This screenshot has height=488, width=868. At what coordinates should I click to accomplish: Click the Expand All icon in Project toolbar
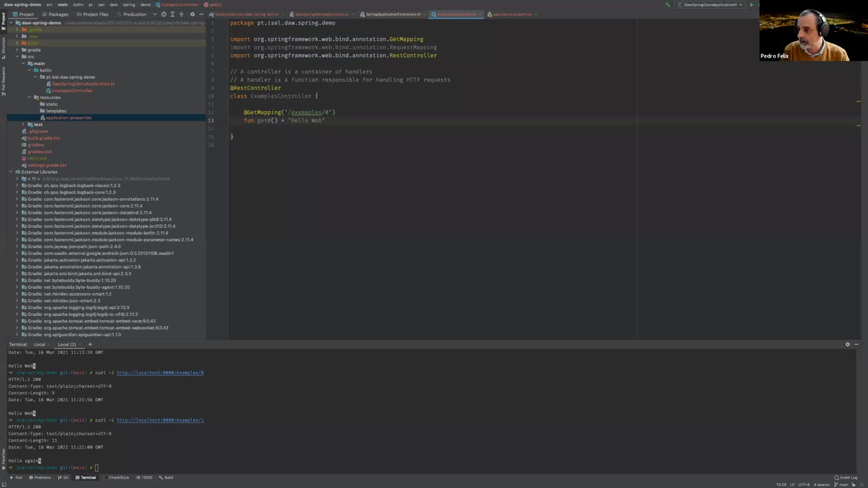point(172,14)
